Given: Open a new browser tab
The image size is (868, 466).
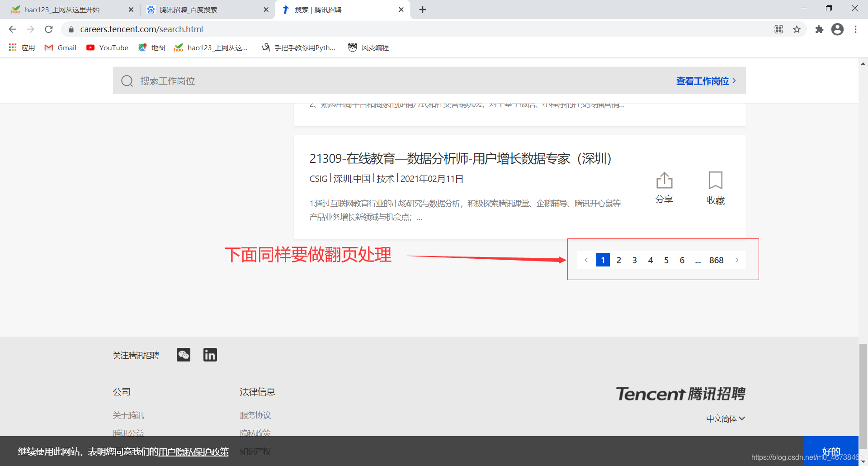Looking at the screenshot, I should click(x=423, y=10).
